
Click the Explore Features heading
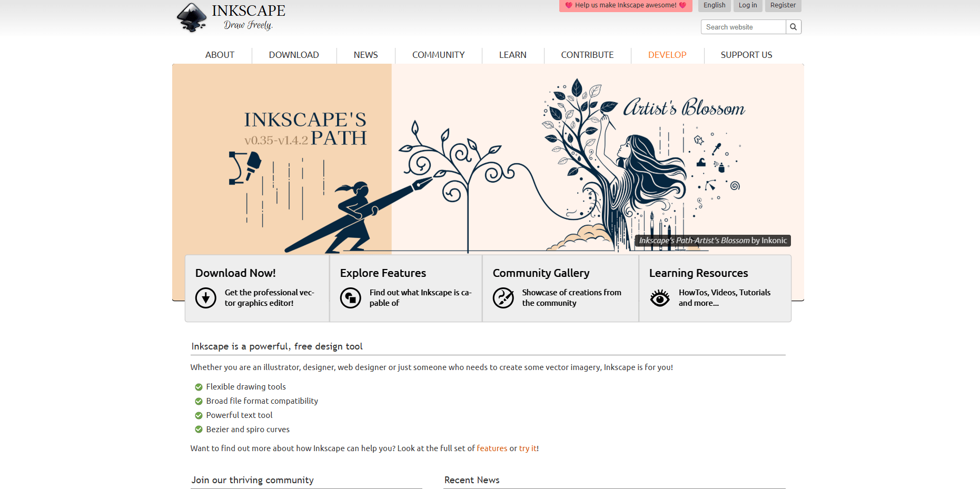coord(383,273)
